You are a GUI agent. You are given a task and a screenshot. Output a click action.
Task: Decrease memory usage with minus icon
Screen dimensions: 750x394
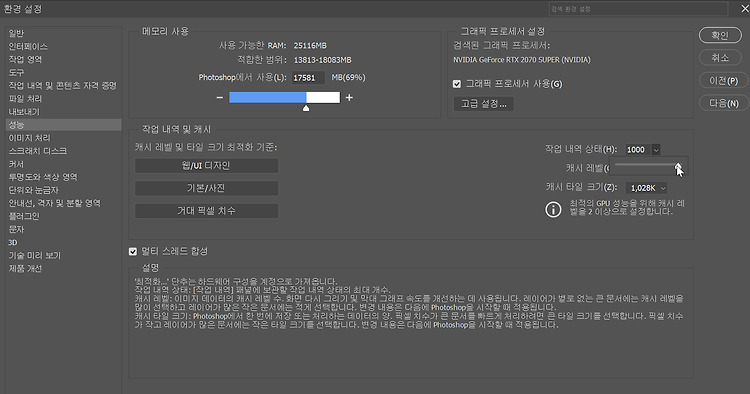220,98
